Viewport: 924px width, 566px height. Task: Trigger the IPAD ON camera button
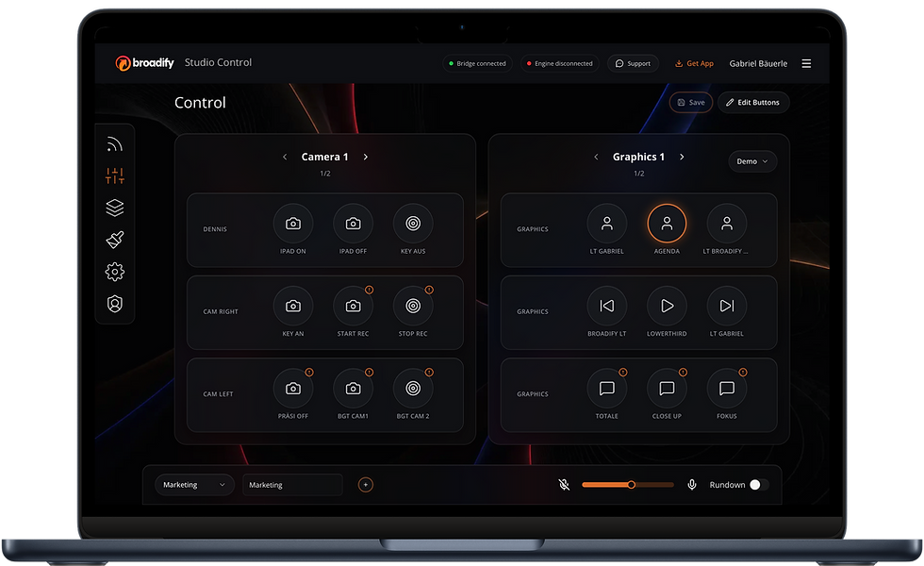click(293, 224)
